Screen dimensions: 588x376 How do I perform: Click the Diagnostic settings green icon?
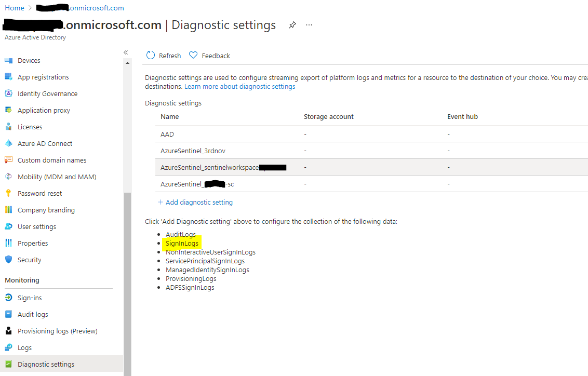click(x=8, y=364)
